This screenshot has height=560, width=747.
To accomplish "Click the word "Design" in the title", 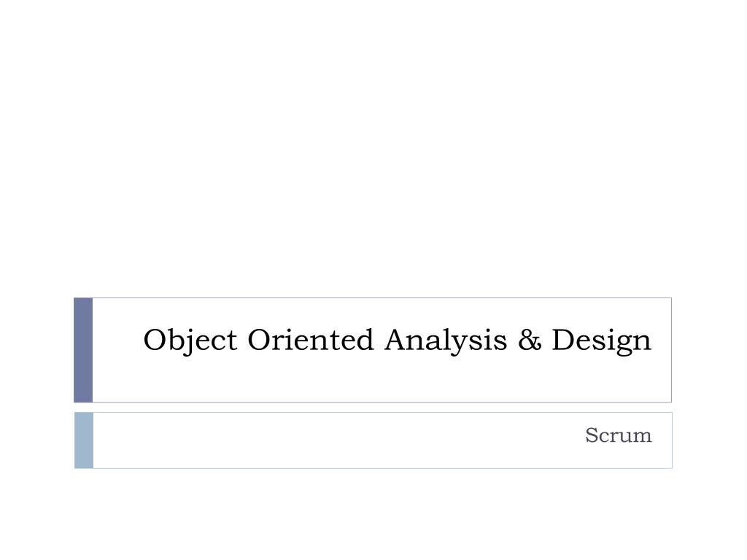I will pyautogui.click(x=601, y=341).
